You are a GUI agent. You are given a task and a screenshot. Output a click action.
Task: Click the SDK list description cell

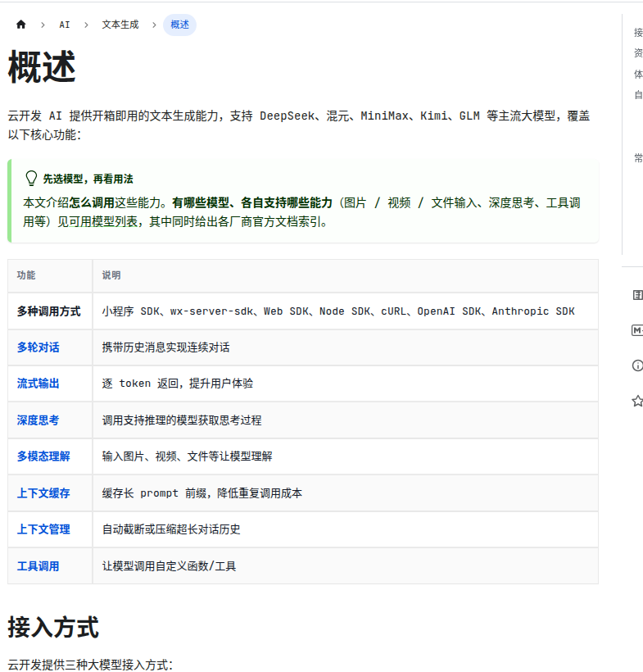click(x=346, y=311)
